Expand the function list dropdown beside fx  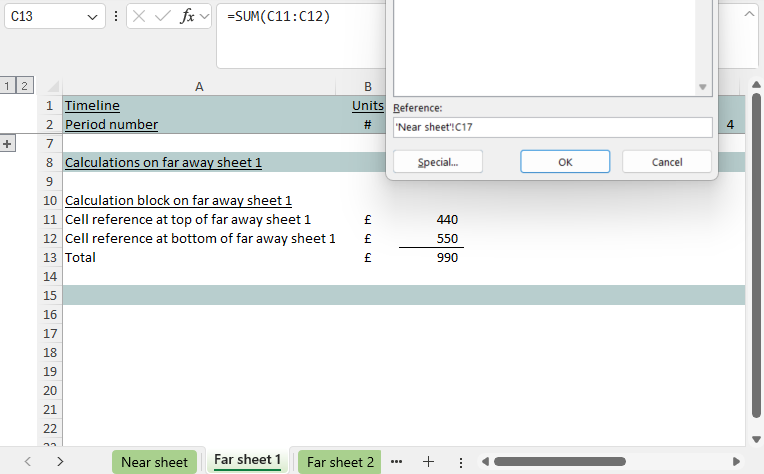[204, 17]
